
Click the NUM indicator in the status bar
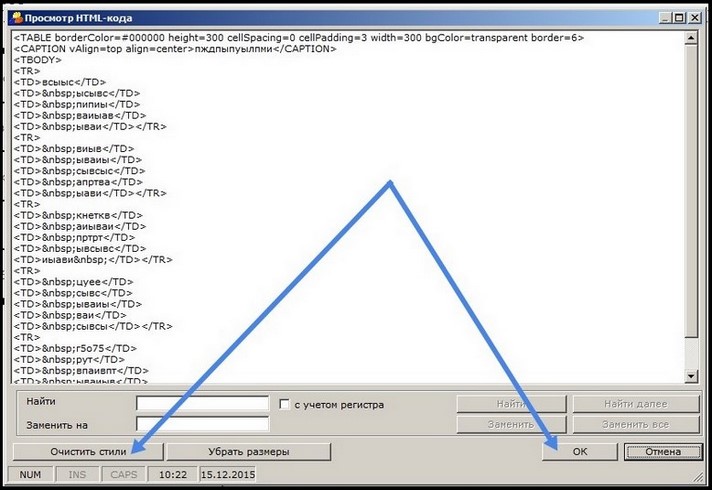(x=30, y=474)
